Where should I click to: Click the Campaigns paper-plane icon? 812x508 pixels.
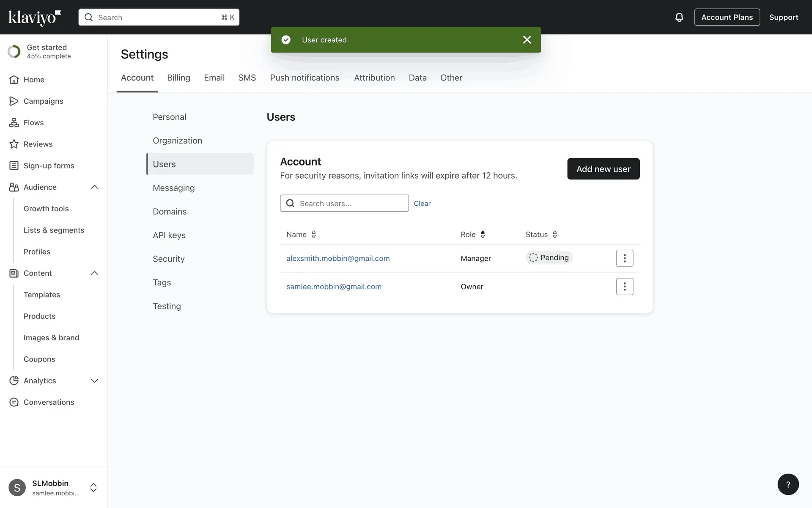(14, 101)
